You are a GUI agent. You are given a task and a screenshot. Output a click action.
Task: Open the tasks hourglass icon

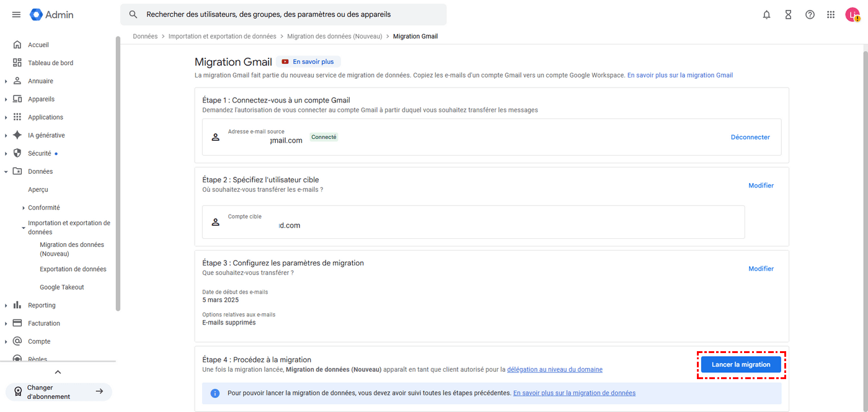pyautogui.click(x=788, y=14)
